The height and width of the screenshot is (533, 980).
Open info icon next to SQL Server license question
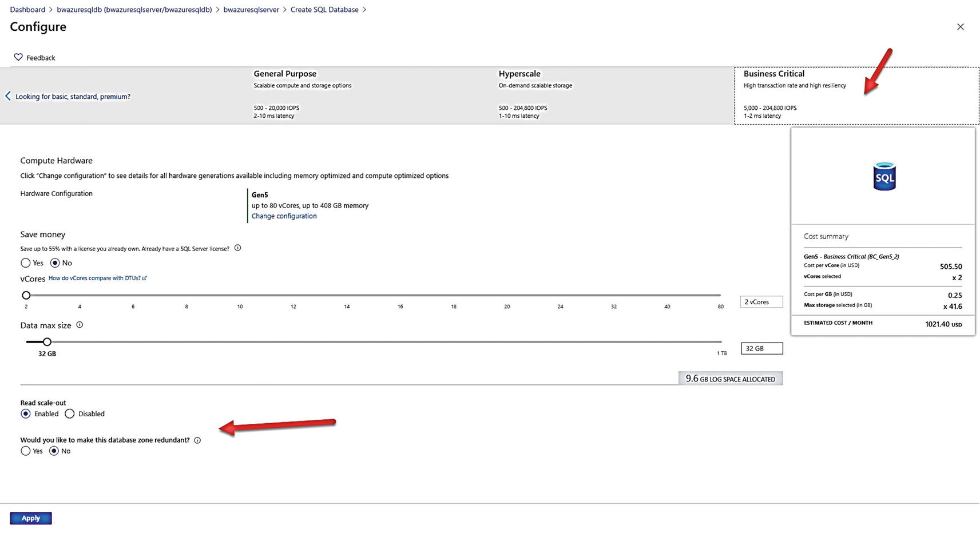click(x=237, y=248)
